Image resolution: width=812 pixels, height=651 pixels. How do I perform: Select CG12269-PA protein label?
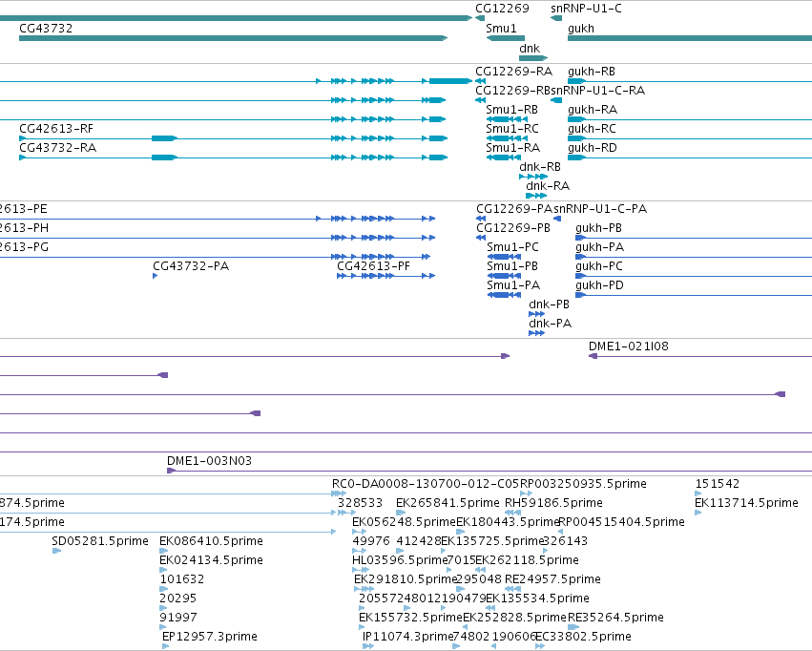(x=514, y=209)
